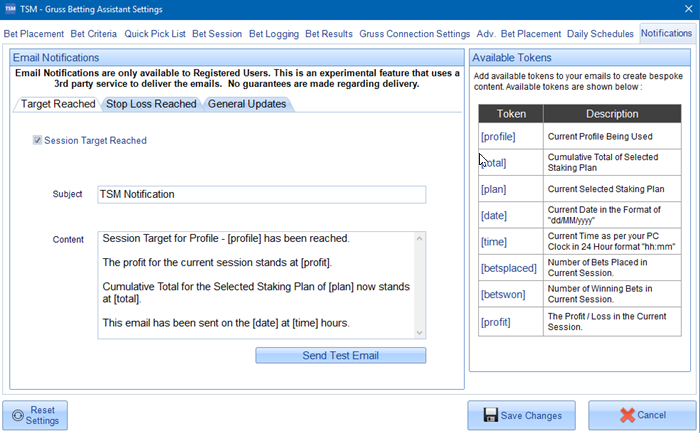The image size is (700, 433).
Task: Open the Quick Pick List tab
Action: click(155, 34)
